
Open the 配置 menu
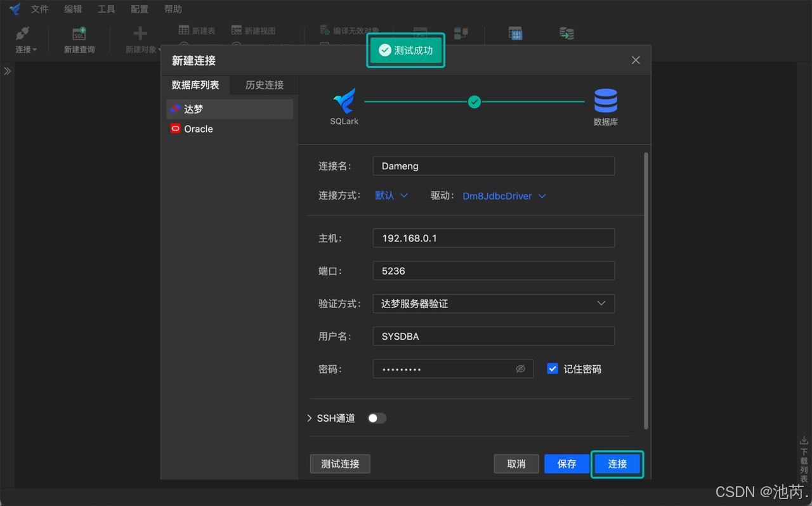click(x=140, y=9)
